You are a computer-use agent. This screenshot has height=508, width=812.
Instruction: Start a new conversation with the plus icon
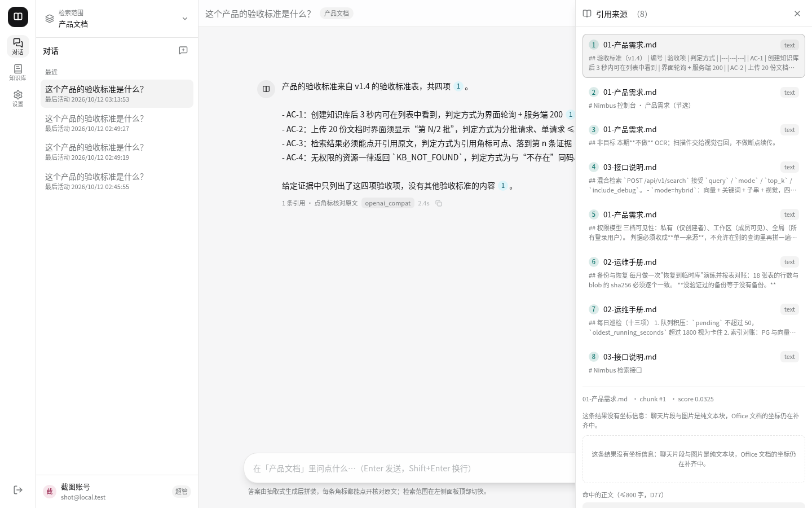183,51
